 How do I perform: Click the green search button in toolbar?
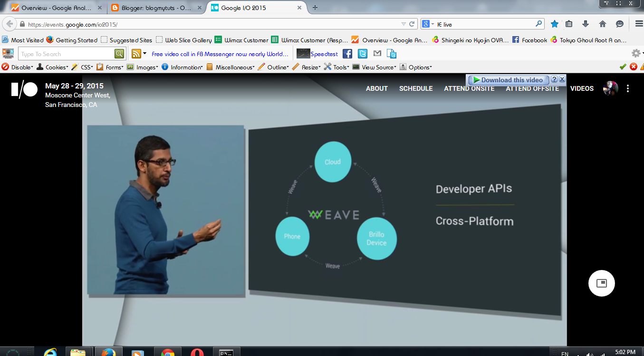tap(119, 54)
